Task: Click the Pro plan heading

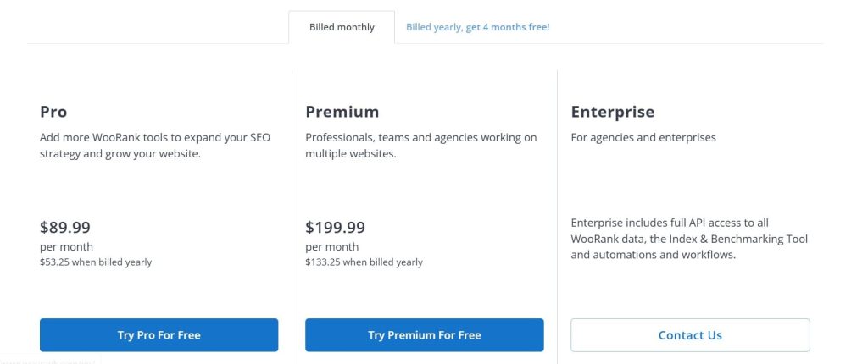Action: point(53,112)
